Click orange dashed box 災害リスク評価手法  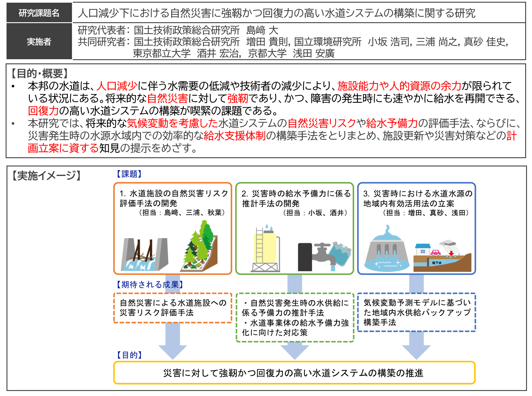tap(173, 308)
